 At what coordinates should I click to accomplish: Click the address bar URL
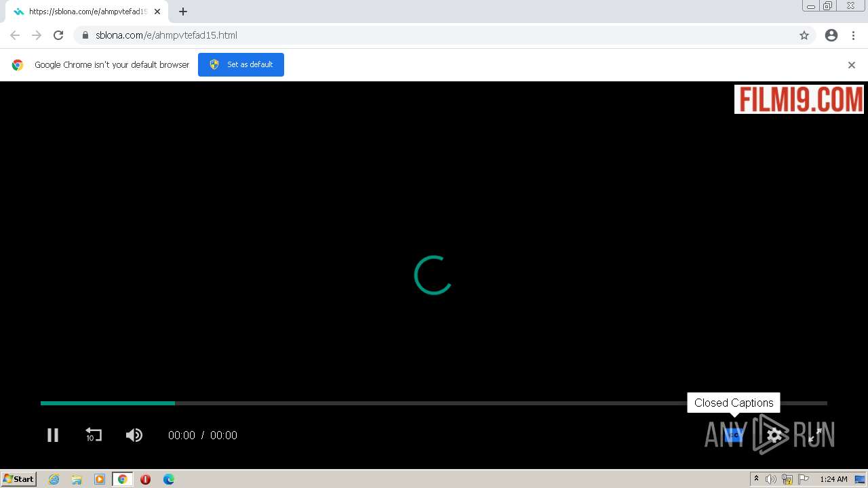(x=166, y=35)
